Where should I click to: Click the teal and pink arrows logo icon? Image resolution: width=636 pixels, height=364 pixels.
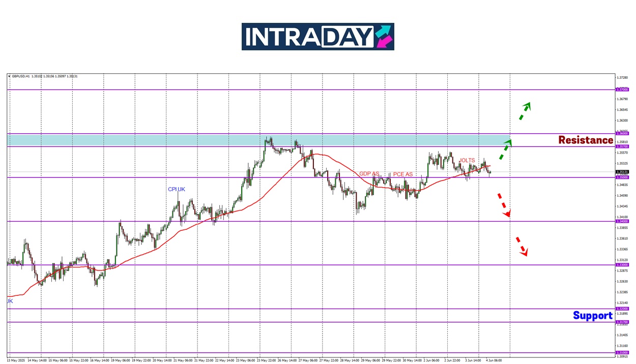pyautogui.click(x=384, y=37)
